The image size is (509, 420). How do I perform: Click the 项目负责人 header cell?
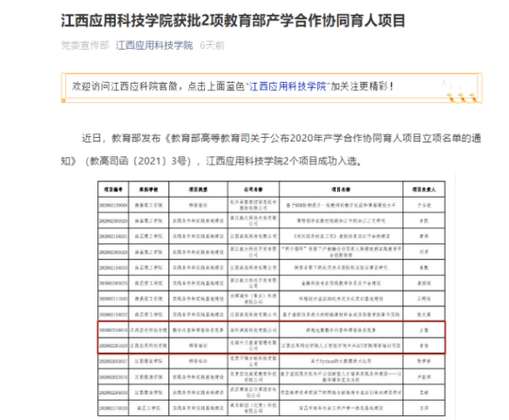424,189
